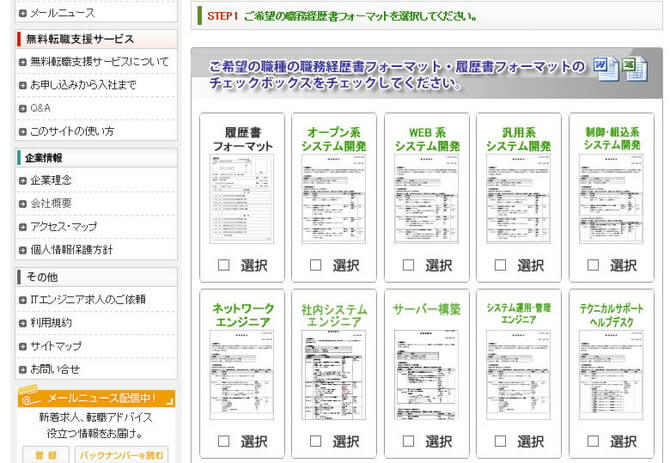Open the Q&A sidebar link
Screen dimensions: 670x463
(40, 108)
